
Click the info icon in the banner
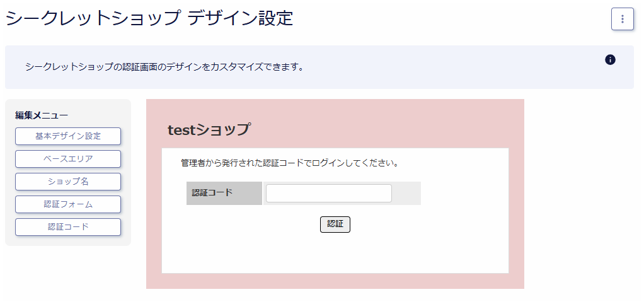[610, 60]
